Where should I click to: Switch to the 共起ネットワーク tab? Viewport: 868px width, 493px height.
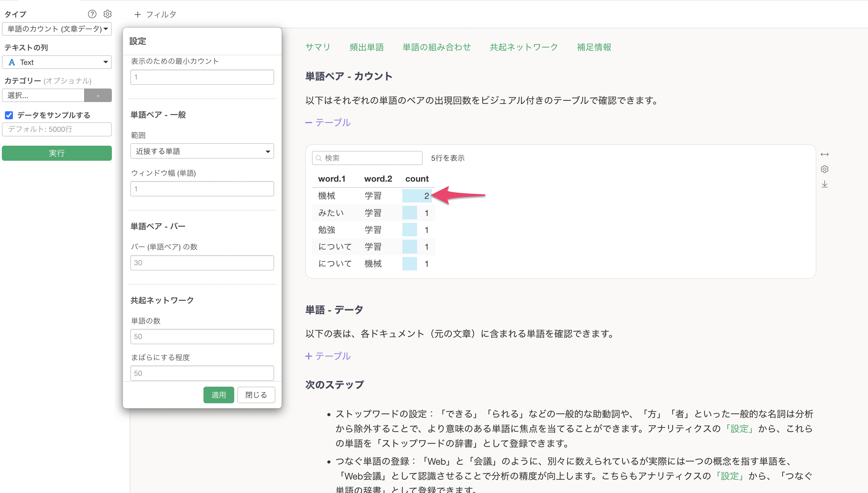click(523, 47)
